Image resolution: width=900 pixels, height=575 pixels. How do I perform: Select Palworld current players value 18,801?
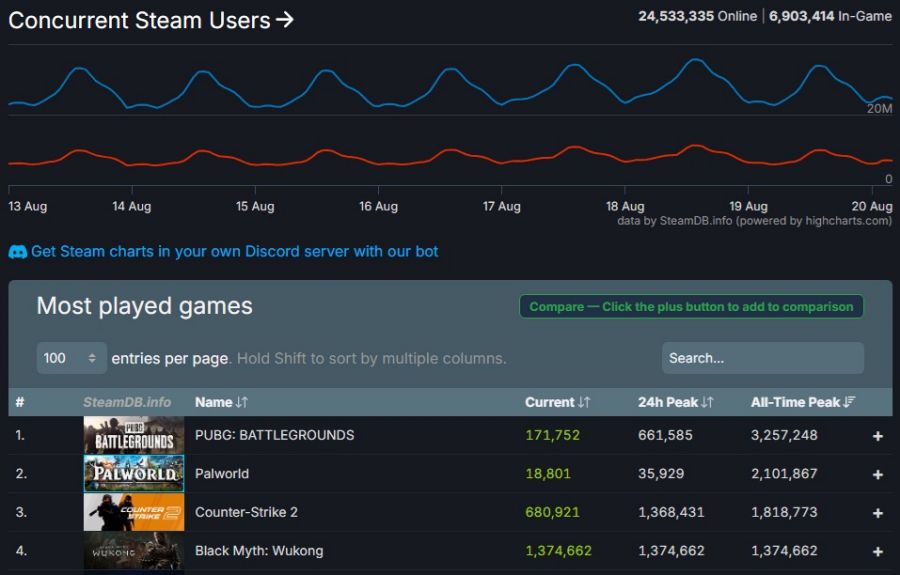point(548,473)
